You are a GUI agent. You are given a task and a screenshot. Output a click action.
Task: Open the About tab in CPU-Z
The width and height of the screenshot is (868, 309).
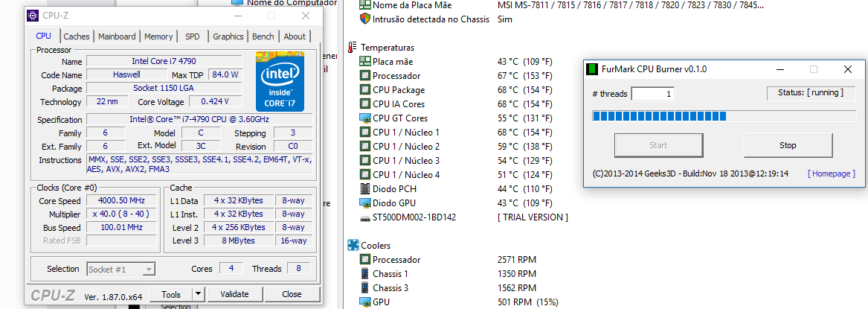click(x=295, y=36)
